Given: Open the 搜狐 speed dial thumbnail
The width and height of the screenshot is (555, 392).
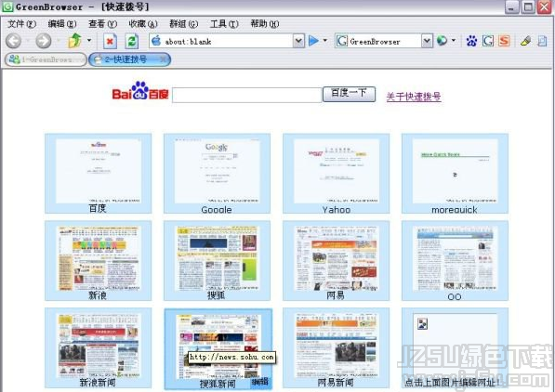Looking at the screenshot, I should click(x=217, y=261).
